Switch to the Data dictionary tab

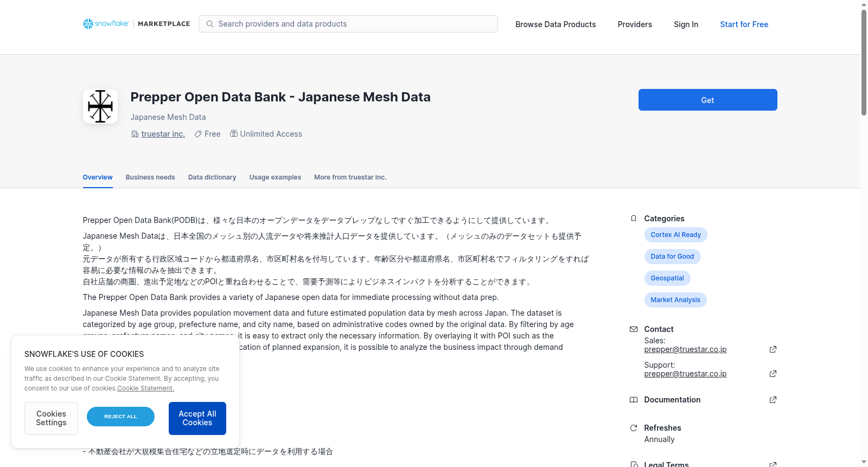point(212,177)
